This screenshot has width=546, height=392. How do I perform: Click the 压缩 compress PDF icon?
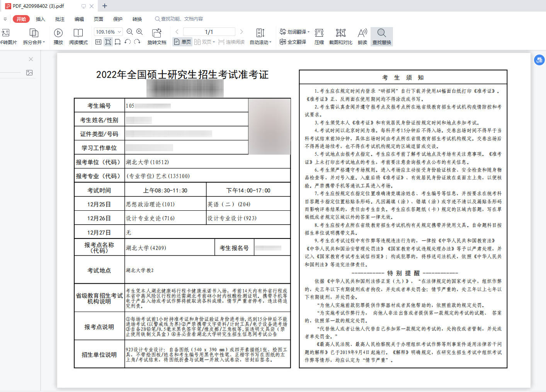pyautogui.click(x=319, y=36)
